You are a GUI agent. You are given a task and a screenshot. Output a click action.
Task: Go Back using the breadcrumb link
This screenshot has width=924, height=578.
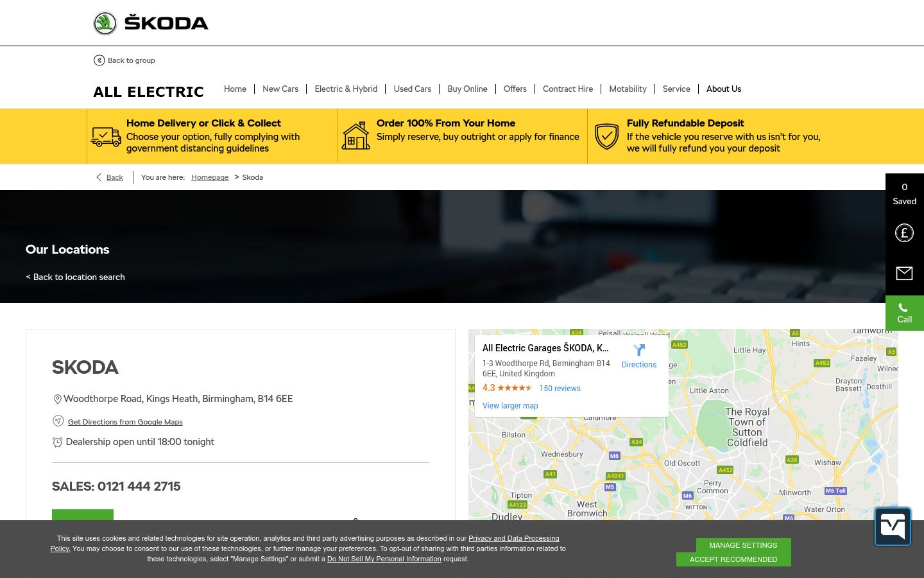[x=115, y=177]
